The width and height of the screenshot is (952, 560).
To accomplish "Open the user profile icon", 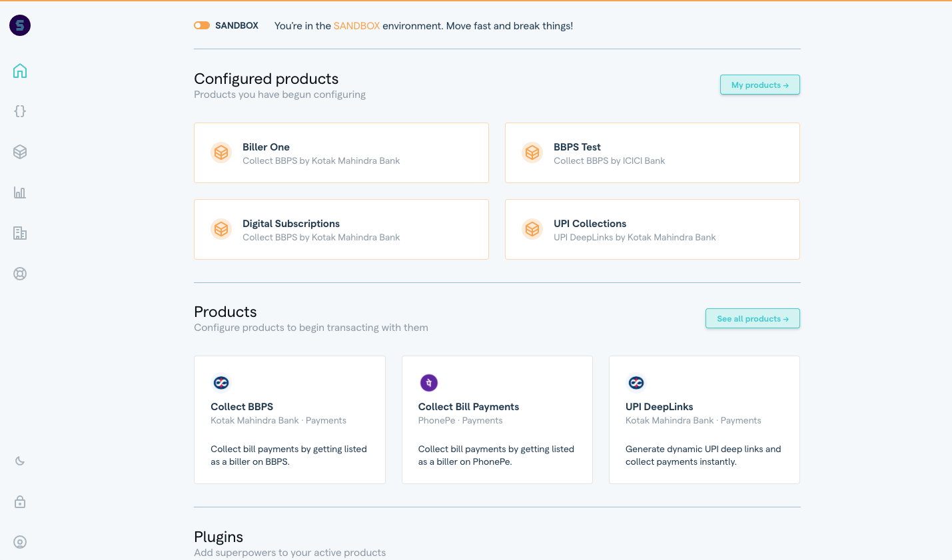I will [20, 542].
